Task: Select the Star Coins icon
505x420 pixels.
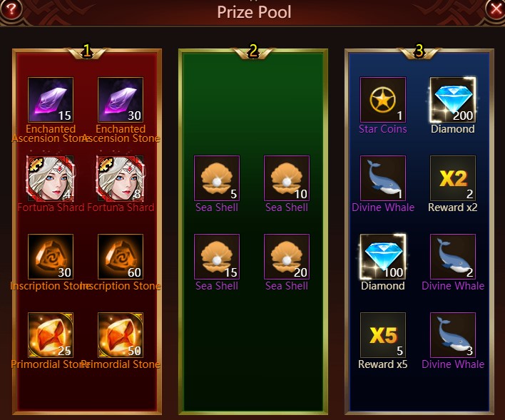Action: (x=383, y=100)
